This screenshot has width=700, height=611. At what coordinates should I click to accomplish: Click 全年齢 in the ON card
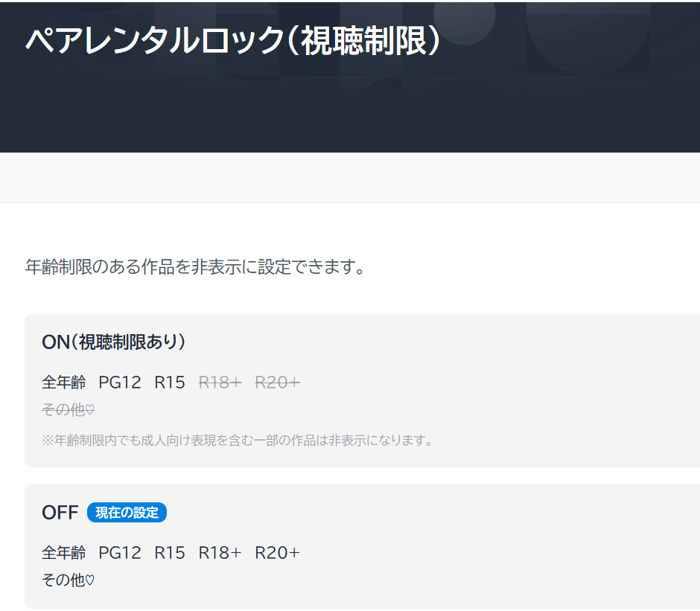coord(63,383)
